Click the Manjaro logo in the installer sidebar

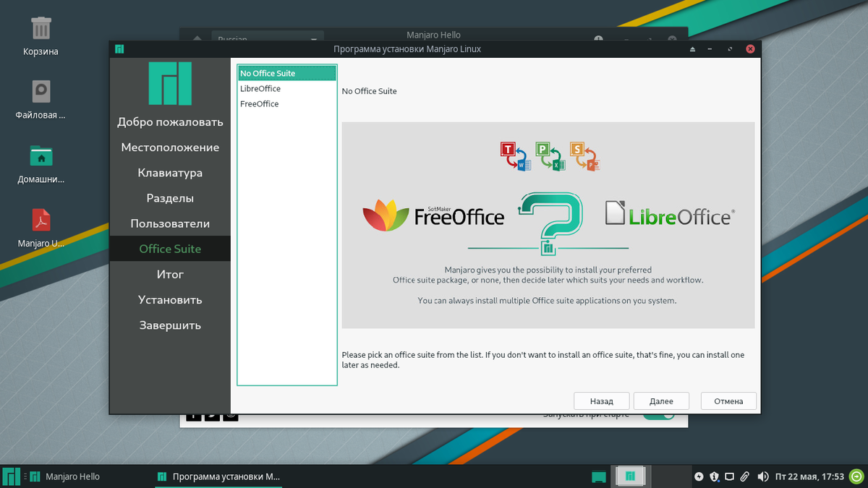(x=170, y=84)
